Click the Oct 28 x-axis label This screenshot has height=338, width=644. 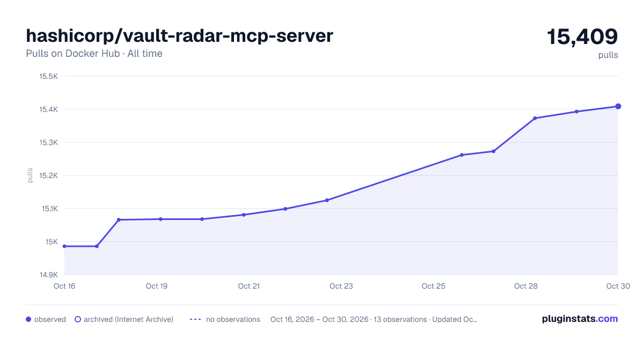coord(526,286)
